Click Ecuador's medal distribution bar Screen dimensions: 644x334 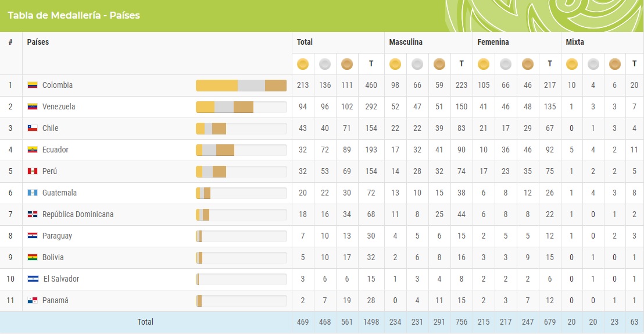(x=241, y=150)
